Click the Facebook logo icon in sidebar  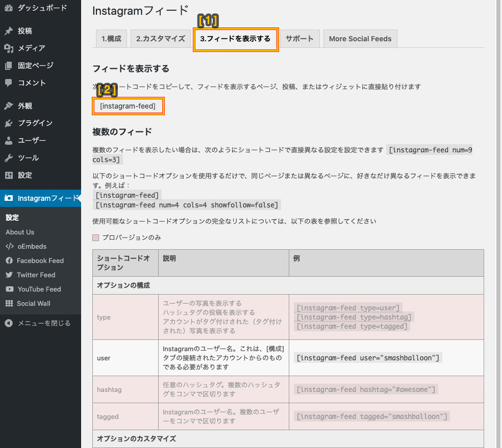coord(9,260)
